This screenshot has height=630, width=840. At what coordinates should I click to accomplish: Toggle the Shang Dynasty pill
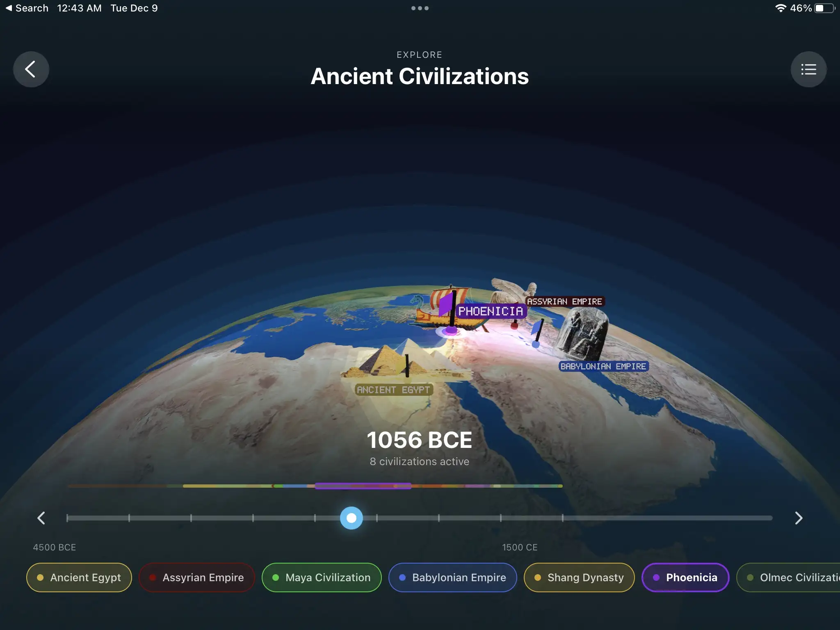click(579, 577)
